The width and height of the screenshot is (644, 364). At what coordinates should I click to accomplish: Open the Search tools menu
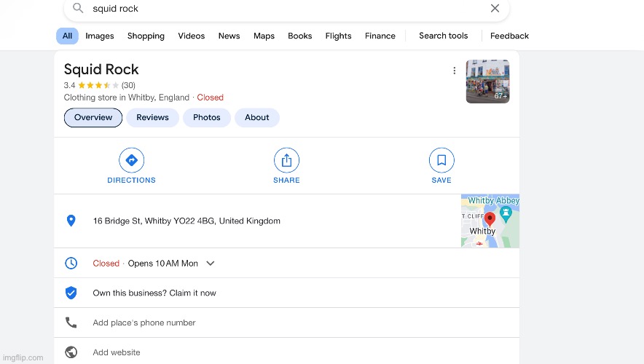pos(443,36)
